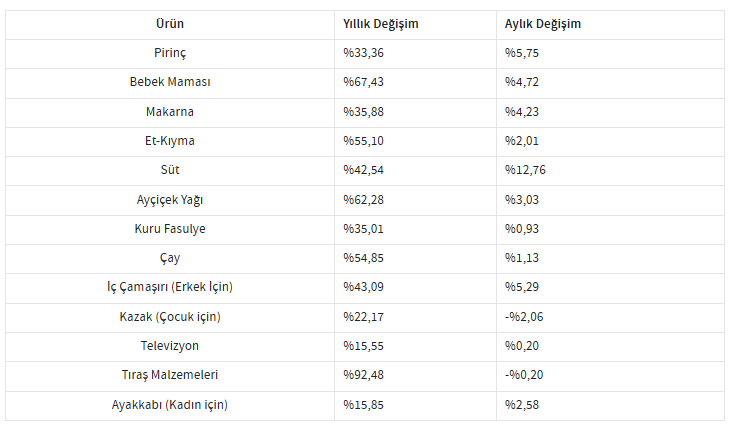Viewport: 732px width, 424px height.
Task: Select Kuru Fasulye yearly value %35,01
Action: coord(363,229)
